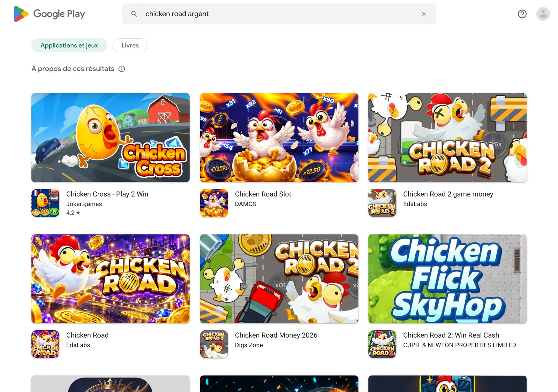558x392 pixels.
Task: Open the help center icon
Action: (x=522, y=14)
